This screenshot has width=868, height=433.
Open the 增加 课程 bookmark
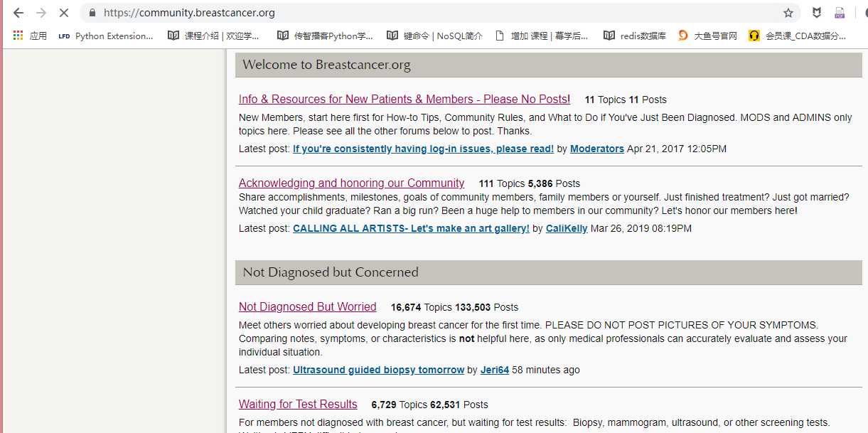pos(542,36)
